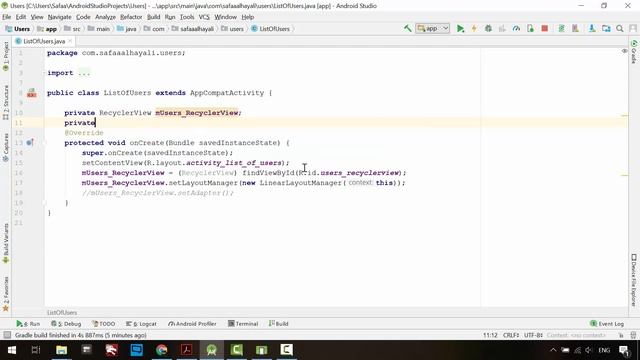Open the Edit menu
The image size is (640, 360).
click(21, 17)
